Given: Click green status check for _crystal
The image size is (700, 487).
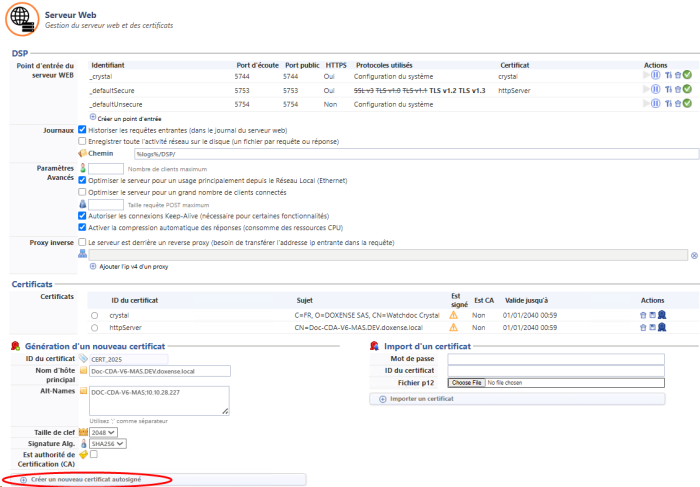Looking at the screenshot, I should 687,75.
